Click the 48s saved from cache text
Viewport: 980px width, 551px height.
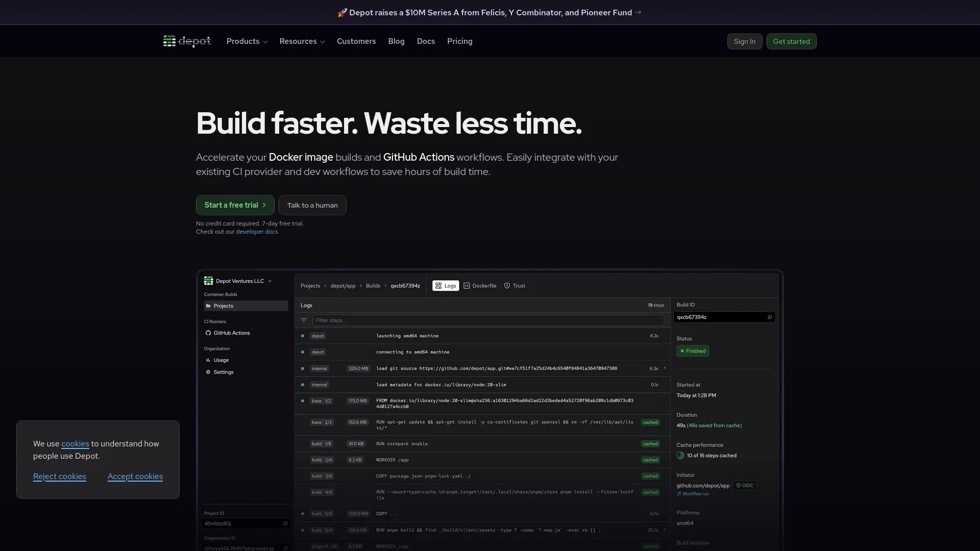coord(714,425)
